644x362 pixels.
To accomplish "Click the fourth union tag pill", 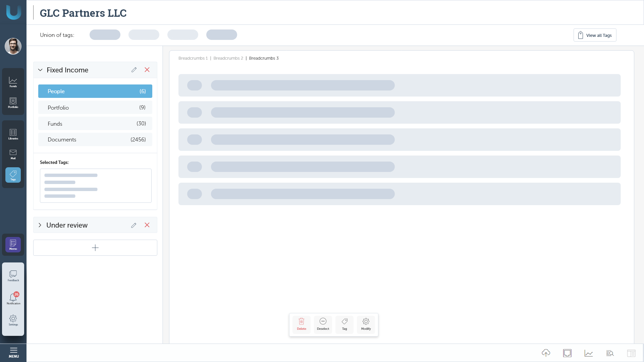I will (x=222, y=35).
